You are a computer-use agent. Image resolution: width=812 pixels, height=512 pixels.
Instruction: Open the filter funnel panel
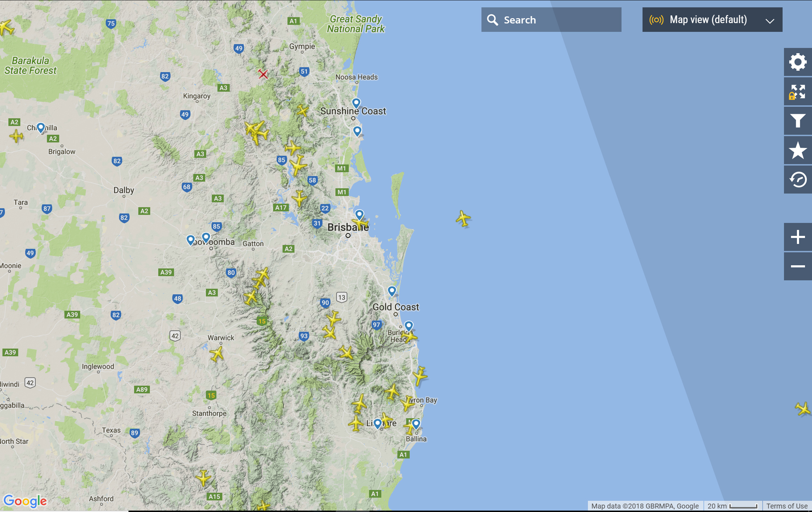(798, 121)
